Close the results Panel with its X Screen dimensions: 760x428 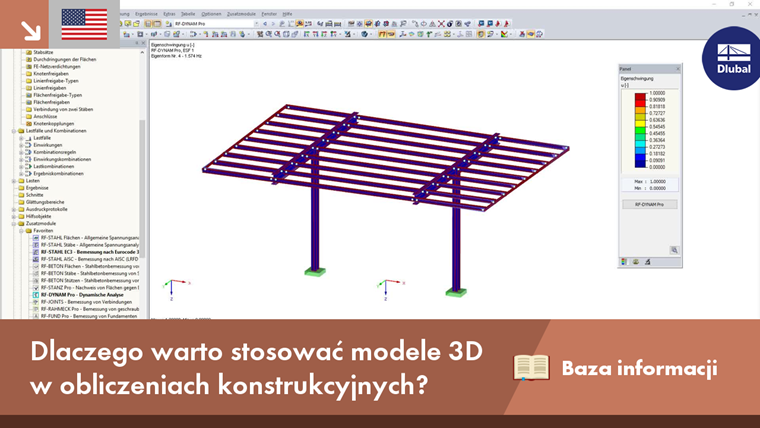(678, 69)
